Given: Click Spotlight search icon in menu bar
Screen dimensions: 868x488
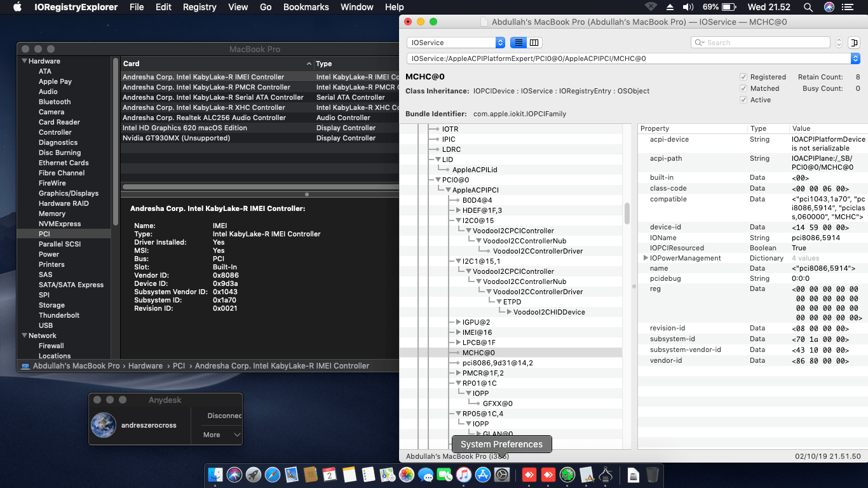Looking at the screenshot, I should pyautogui.click(x=808, y=7).
